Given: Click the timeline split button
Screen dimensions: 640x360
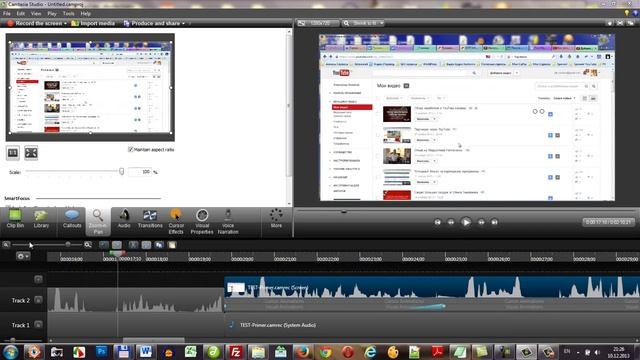Looking at the screenshot, I should click(146, 245).
